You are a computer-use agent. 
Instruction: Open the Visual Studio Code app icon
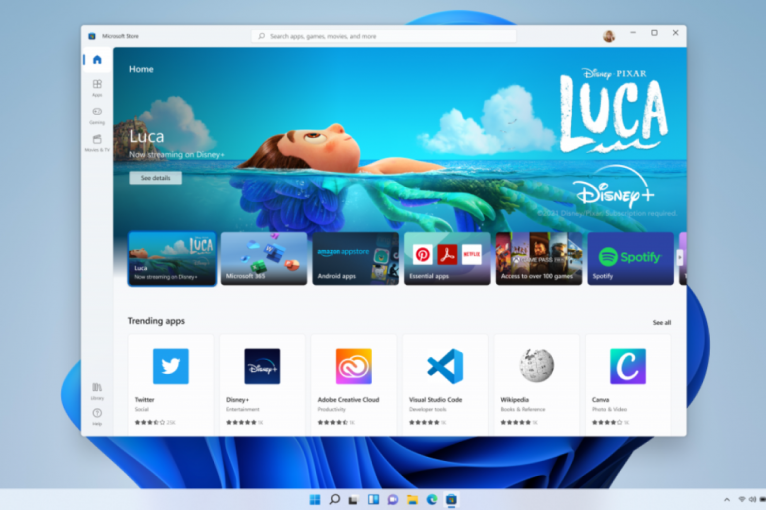click(x=445, y=366)
